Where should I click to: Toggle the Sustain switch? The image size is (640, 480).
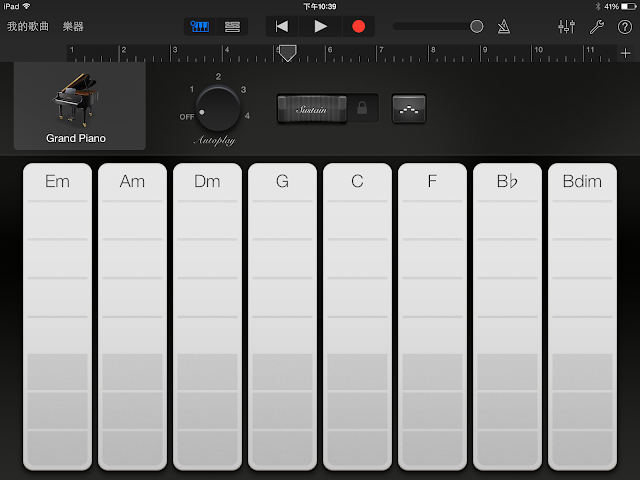click(312, 109)
